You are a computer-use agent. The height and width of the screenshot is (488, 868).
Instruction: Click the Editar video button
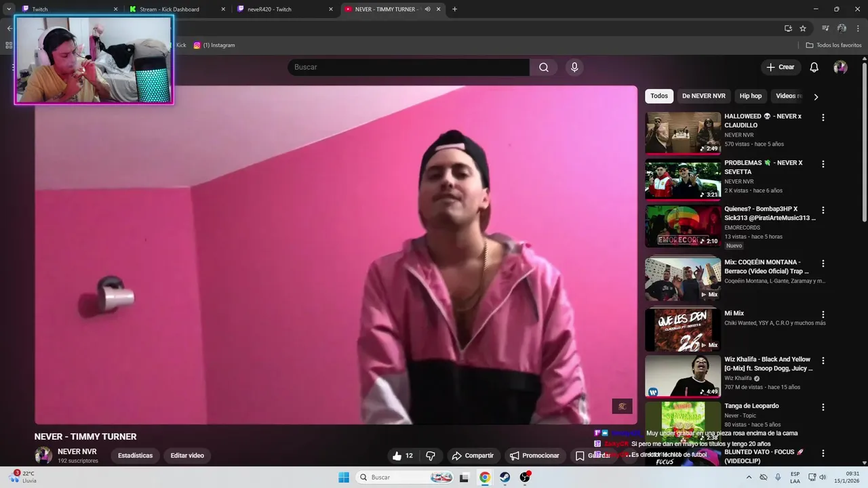pos(187,455)
